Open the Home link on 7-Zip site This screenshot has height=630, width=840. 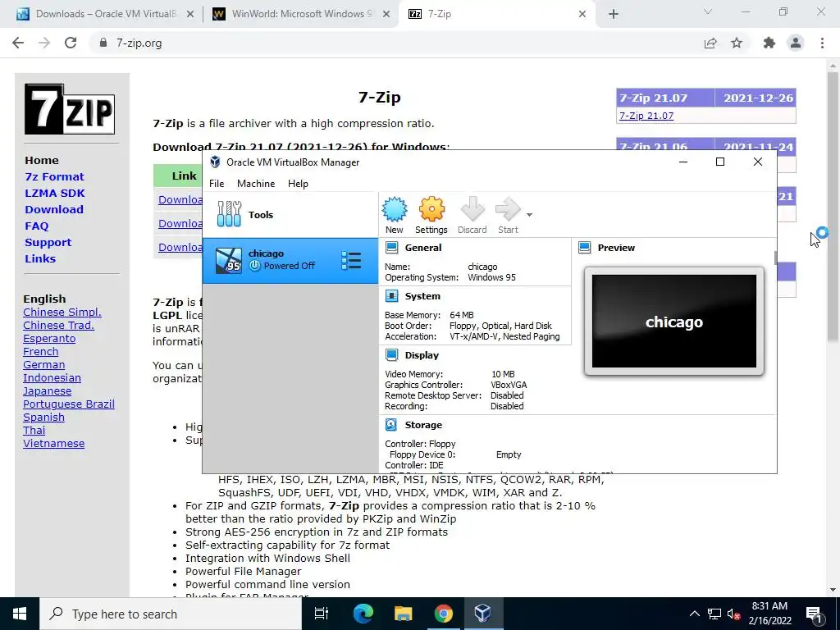point(42,160)
